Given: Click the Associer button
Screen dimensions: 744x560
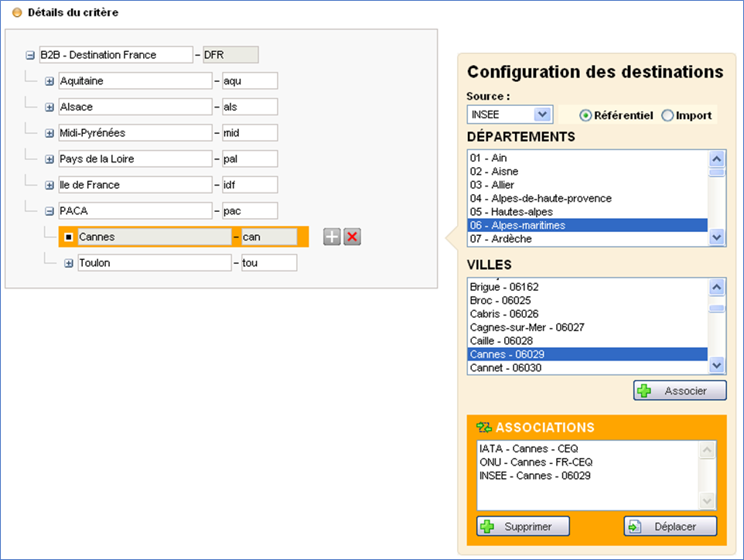Looking at the screenshot, I should pos(680,391).
